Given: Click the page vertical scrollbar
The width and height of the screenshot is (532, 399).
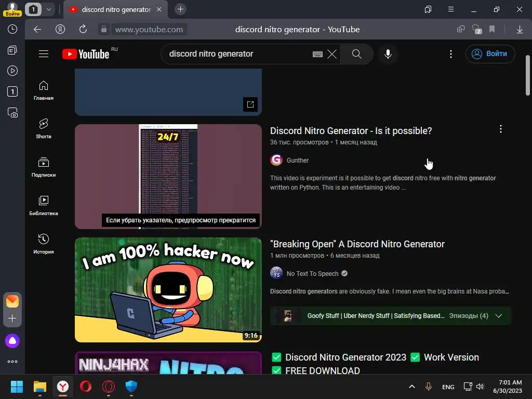Looking at the screenshot, I should pos(528,75).
